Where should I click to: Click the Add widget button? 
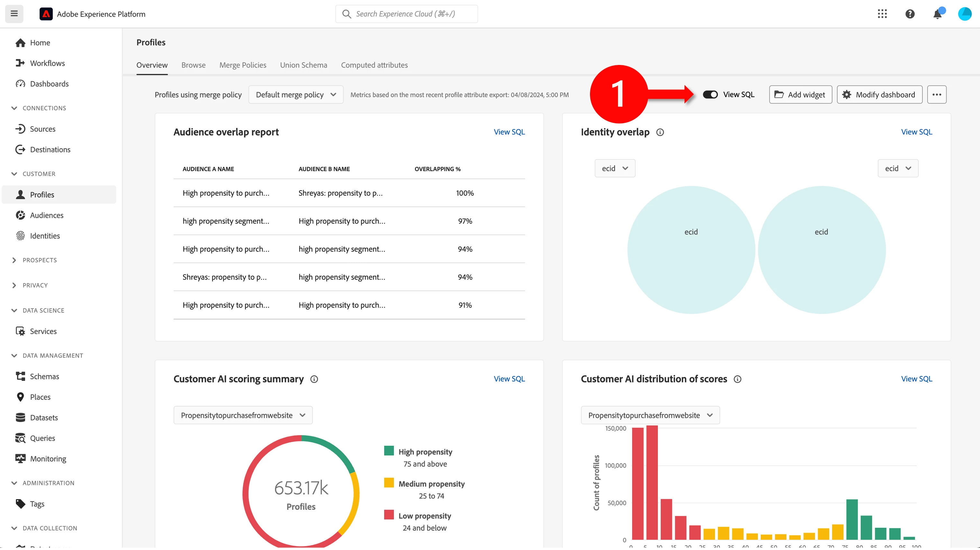(x=800, y=94)
